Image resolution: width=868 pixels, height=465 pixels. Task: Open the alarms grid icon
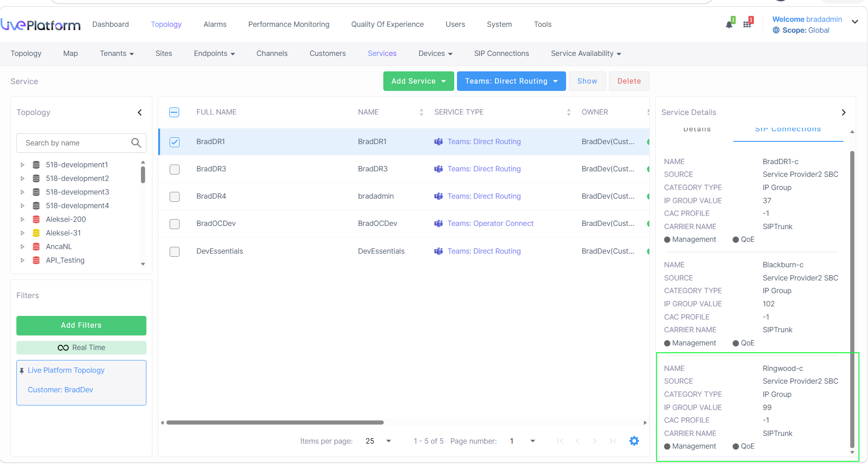click(x=748, y=24)
